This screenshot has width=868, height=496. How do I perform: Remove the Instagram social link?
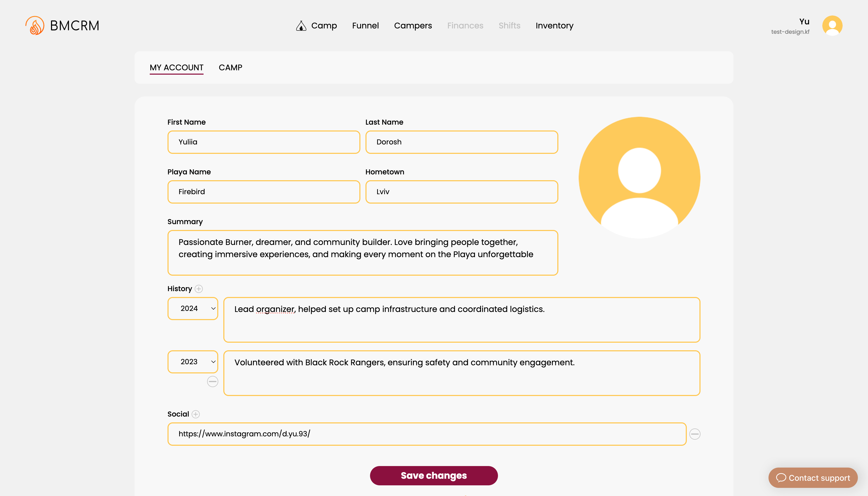pos(695,434)
